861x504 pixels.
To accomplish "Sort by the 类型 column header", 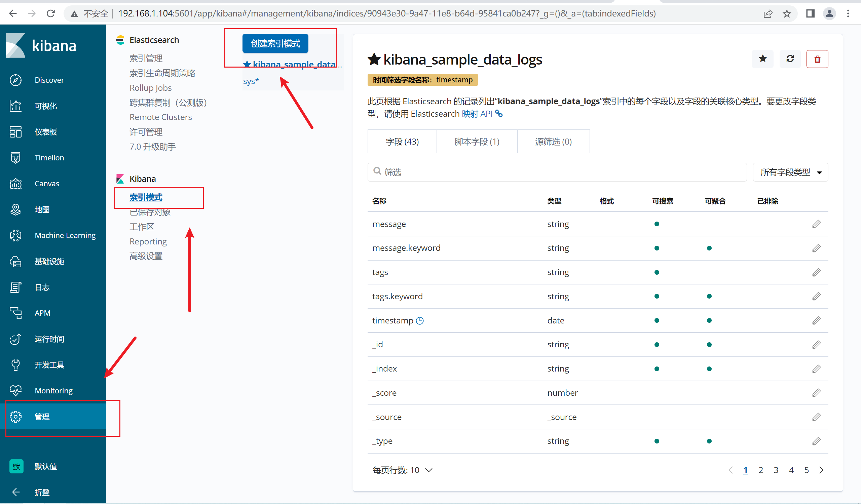I will (x=554, y=201).
